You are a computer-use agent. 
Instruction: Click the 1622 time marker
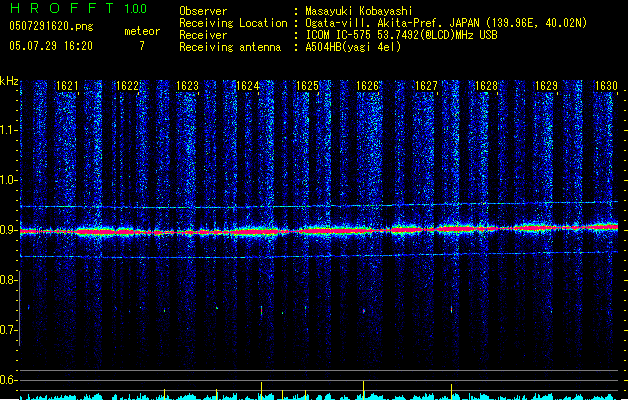pos(127,86)
